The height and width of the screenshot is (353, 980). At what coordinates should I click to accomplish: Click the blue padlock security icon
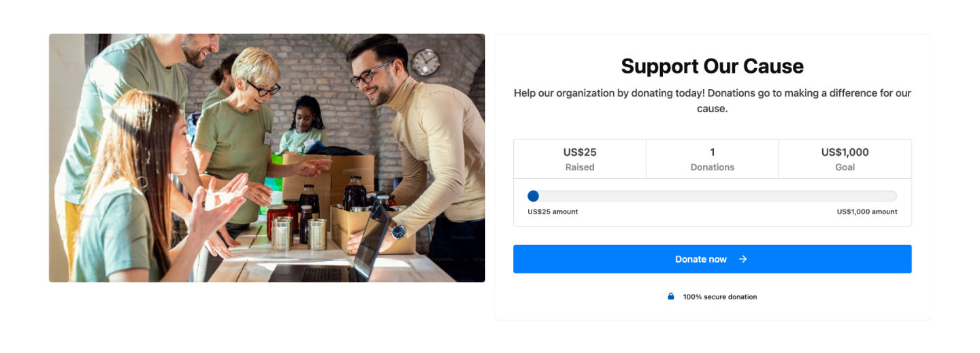pyautogui.click(x=670, y=297)
